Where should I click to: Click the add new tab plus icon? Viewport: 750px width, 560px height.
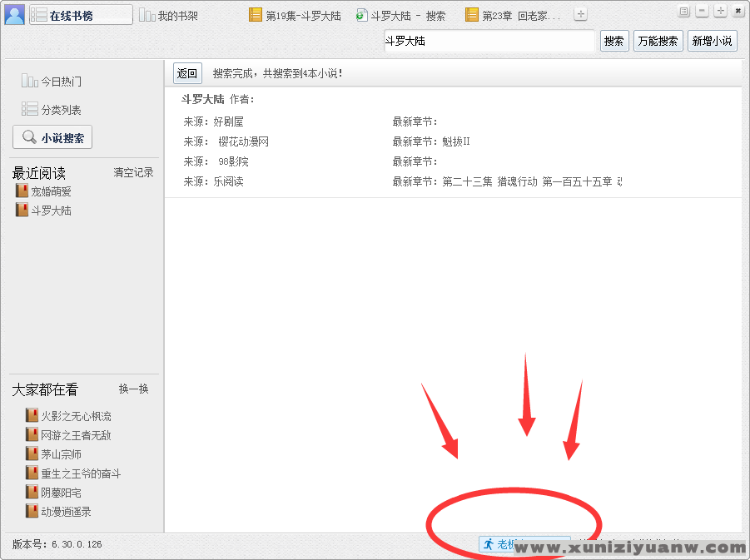point(581,14)
